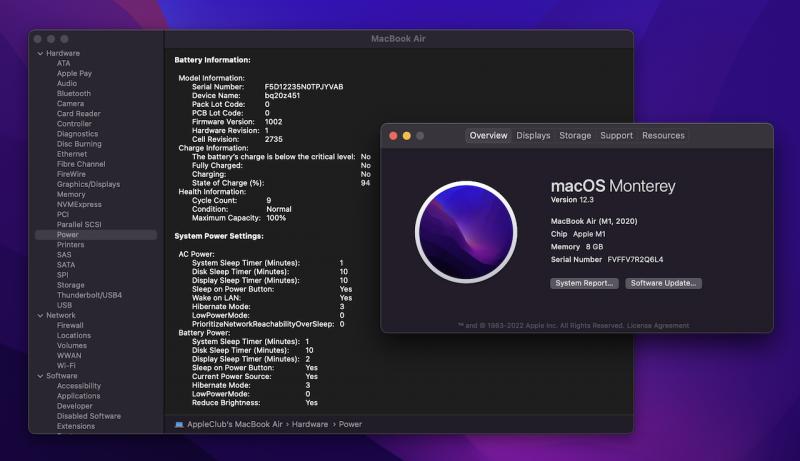Image resolution: width=800 pixels, height=461 pixels.
Task: Open Printers in the Hardware list
Action: point(70,245)
